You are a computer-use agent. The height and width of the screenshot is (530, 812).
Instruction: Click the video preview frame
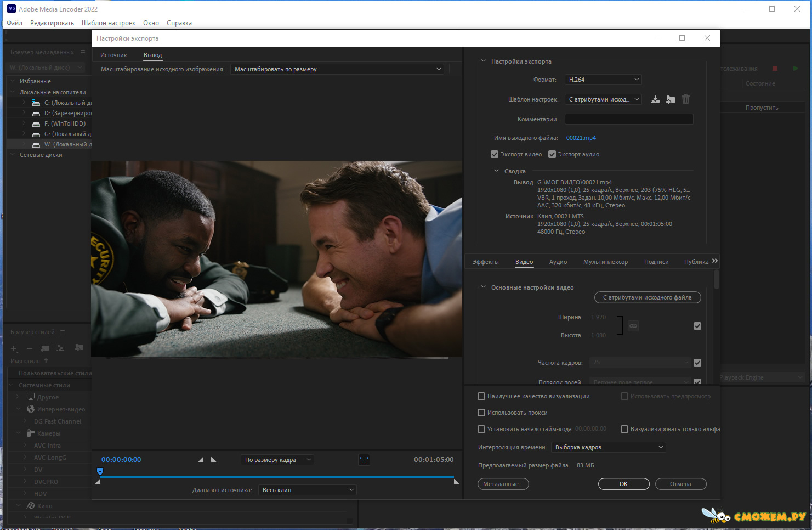pos(277,259)
